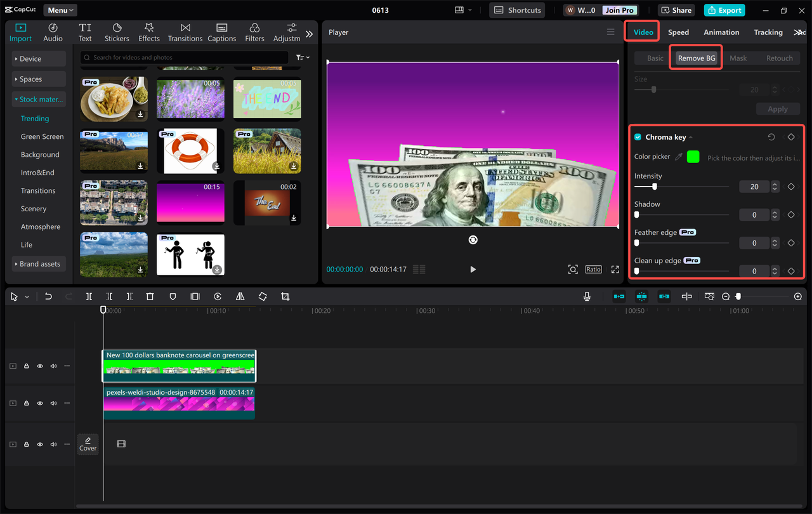Lock the second track using the padlock toggle

pyautogui.click(x=26, y=402)
